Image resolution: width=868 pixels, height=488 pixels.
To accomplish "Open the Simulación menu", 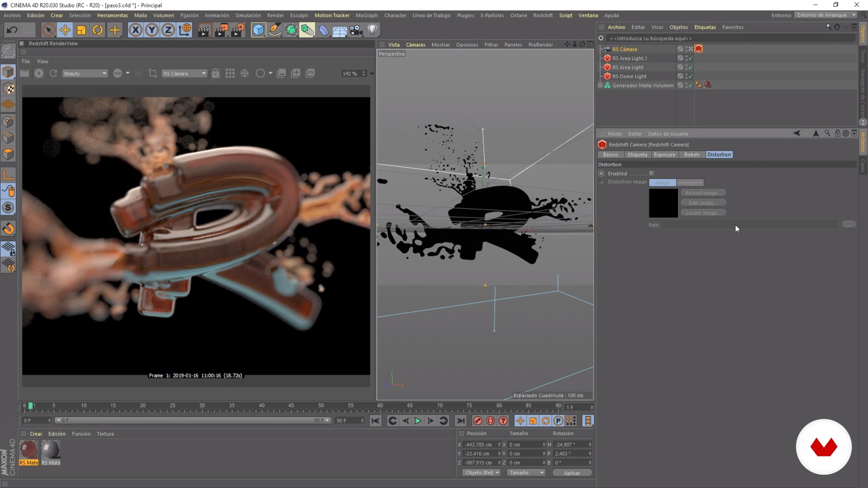I will [x=248, y=15].
